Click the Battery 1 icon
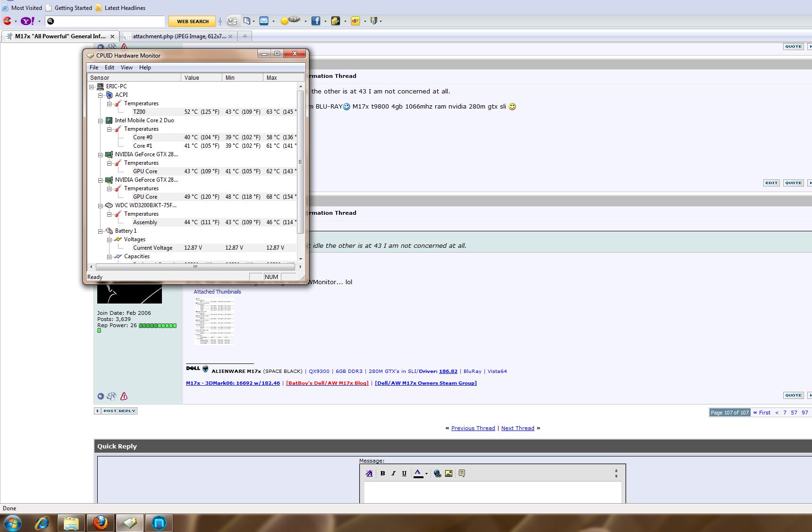Image resolution: width=812 pixels, height=532 pixels. pyautogui.click(x=109, y=231)
